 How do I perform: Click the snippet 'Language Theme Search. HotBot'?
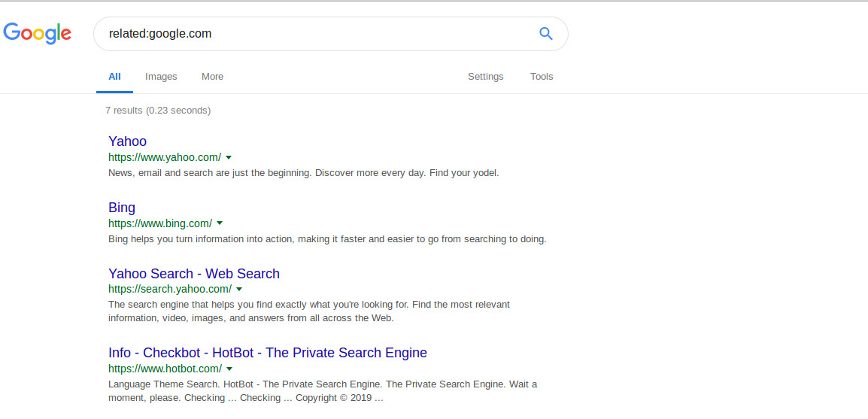(323, 390)
